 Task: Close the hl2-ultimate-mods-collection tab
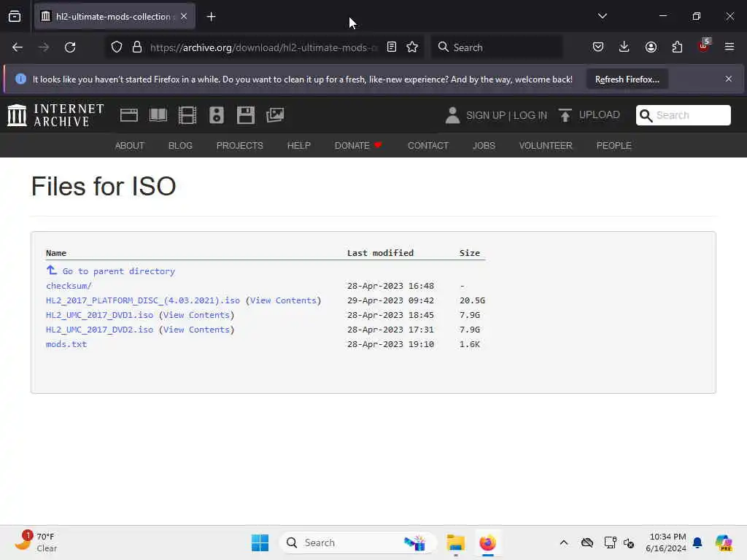(184, 17)
